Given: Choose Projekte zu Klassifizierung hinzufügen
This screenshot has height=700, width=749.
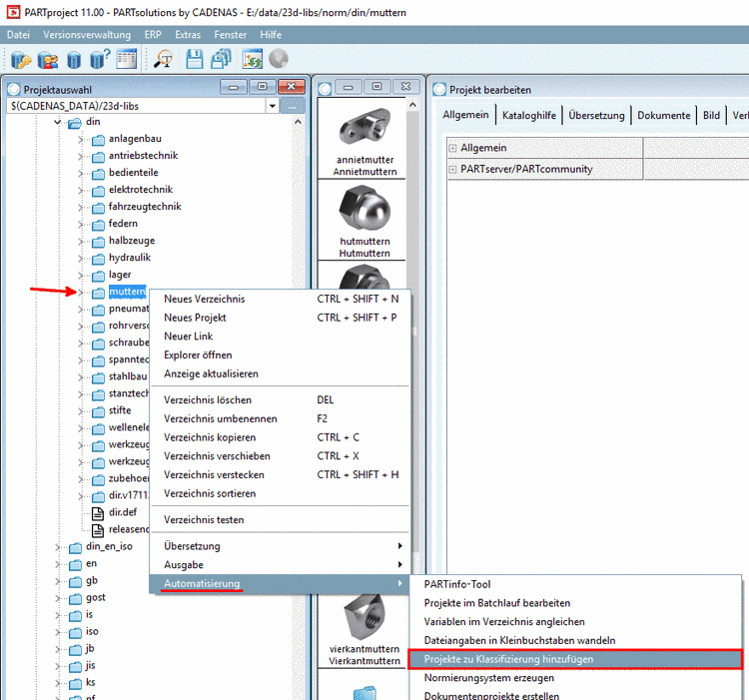Looking at the screenshot, I should click(575, 659).
